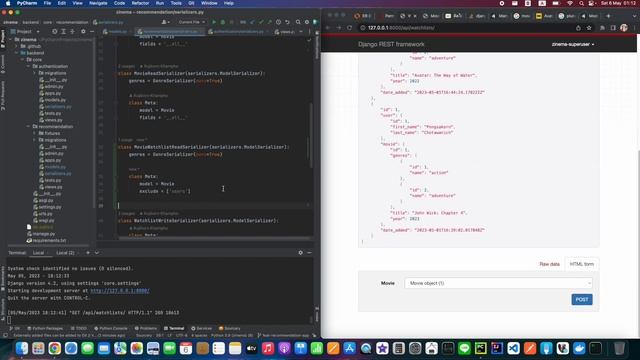Switch to the Raw data tab
This screenshot has height=360, width=640.
pyautogui.click(x=549, y=264)
